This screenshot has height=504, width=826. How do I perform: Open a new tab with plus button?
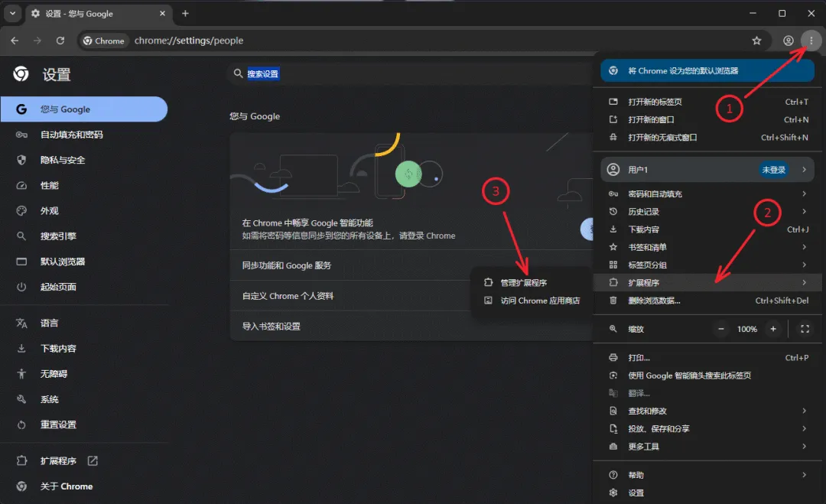pyautogui.click(x=185, y=14)
